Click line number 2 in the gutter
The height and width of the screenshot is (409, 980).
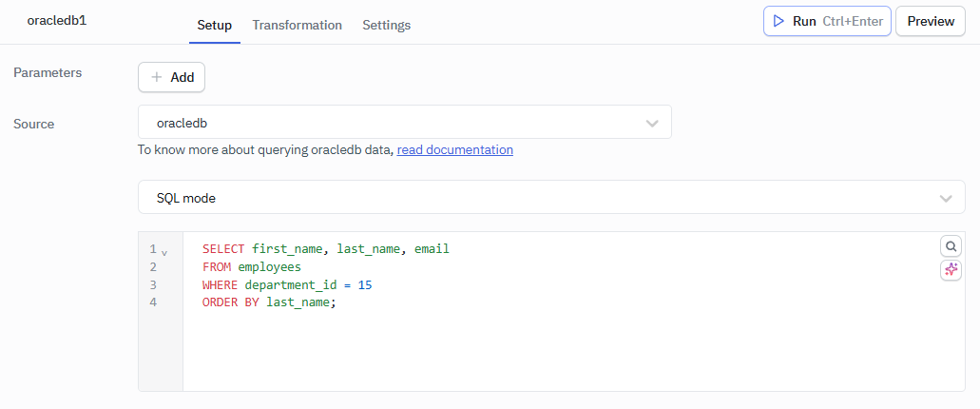tap(153, 267)
